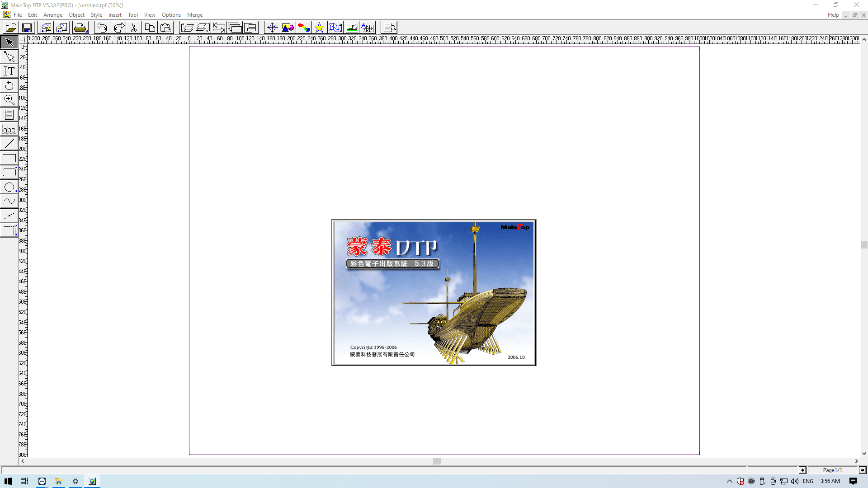
Task: Select the Zoom magnifier tool
Action: [9, 100]
